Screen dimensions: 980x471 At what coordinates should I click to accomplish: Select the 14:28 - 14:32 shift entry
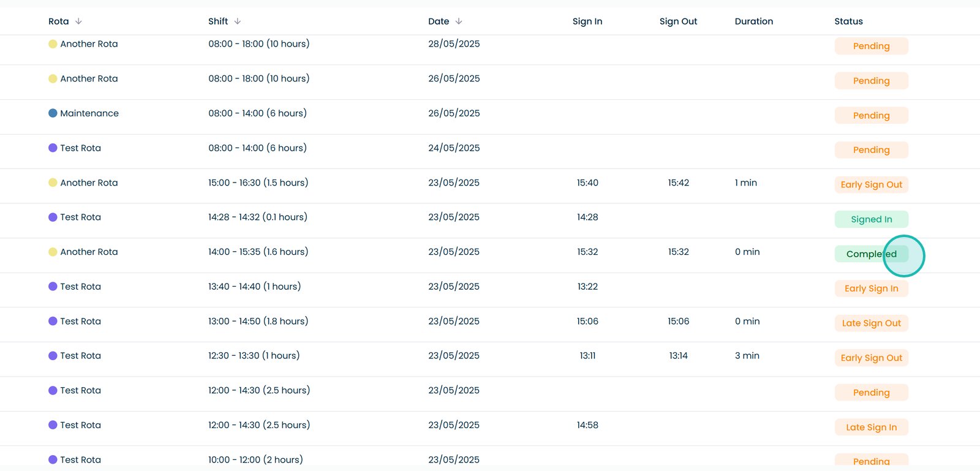[257, 217]
